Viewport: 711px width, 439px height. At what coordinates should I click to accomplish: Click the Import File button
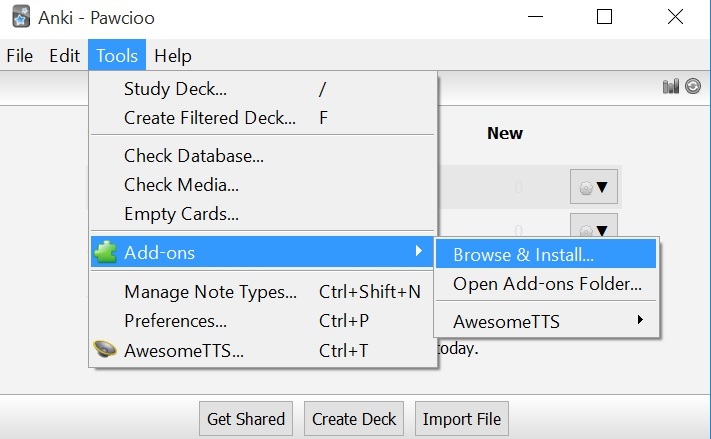(462, 419)
